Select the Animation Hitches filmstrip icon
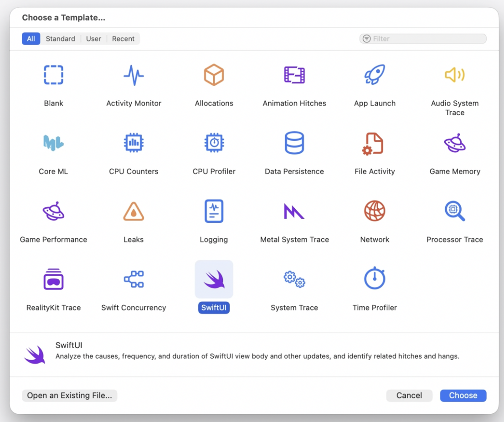Image resolution: width=504 pixels, height=422 pixels. (294, 75)
